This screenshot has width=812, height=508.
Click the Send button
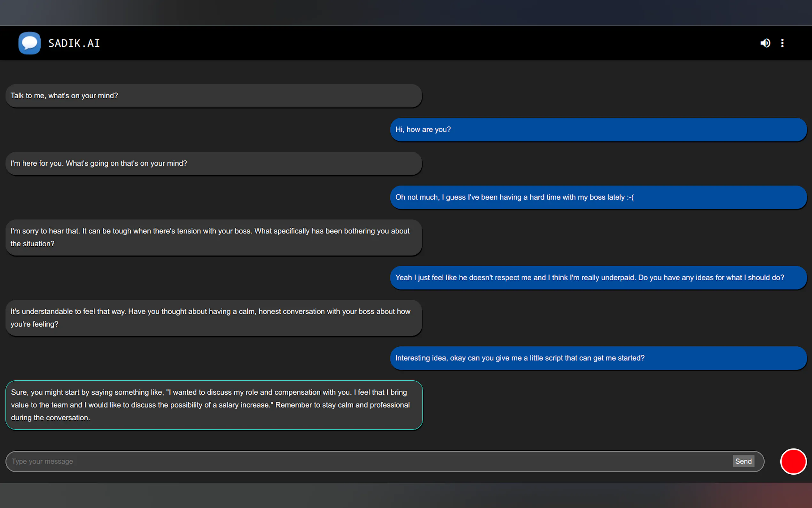tap(743, 461)
